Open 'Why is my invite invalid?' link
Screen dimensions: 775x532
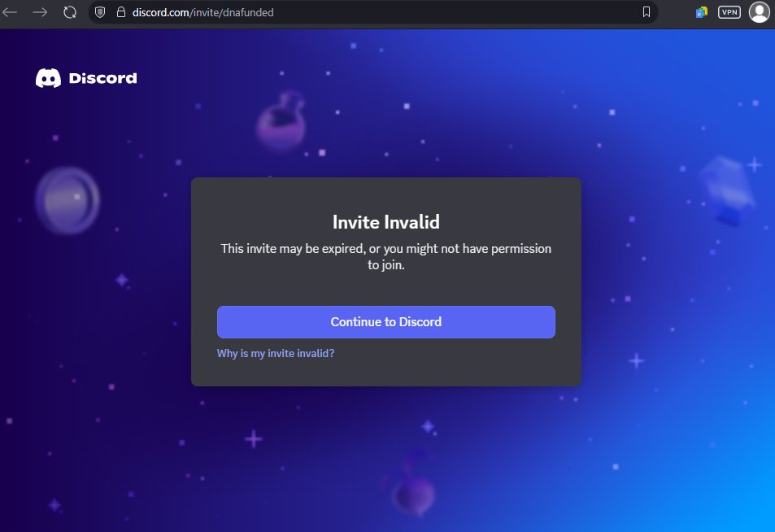pyautogui.click(x=276, y=353)
